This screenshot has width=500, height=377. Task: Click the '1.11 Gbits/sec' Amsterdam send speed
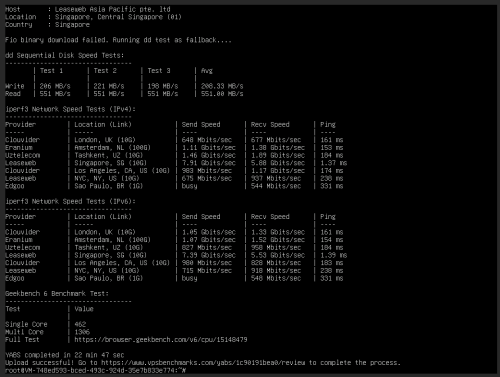pyautogui.click(x=209, y=148)
